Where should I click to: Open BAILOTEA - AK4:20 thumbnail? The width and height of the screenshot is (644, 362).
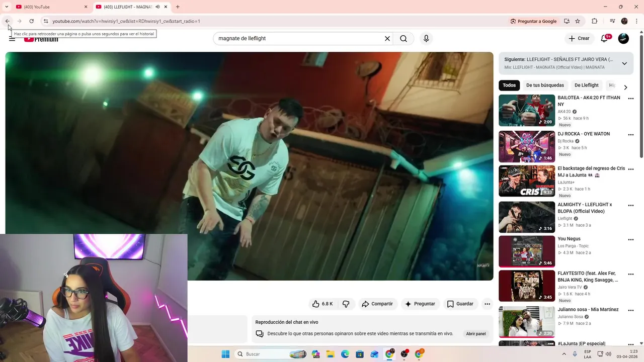pyautogui.click(x=527, y=110)
